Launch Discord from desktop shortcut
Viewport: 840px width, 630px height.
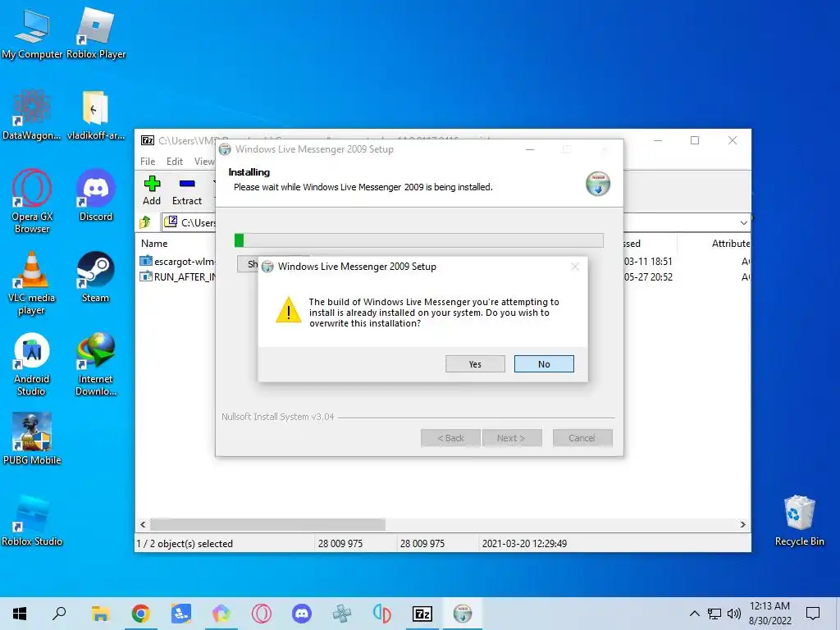tap(96, 195)
